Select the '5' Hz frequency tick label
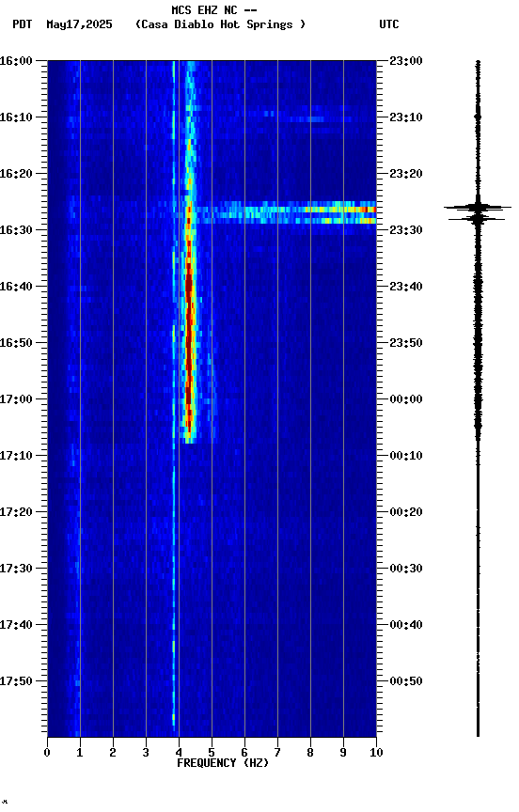The width and height of the screenshot is (519, 812). (212, 753)
